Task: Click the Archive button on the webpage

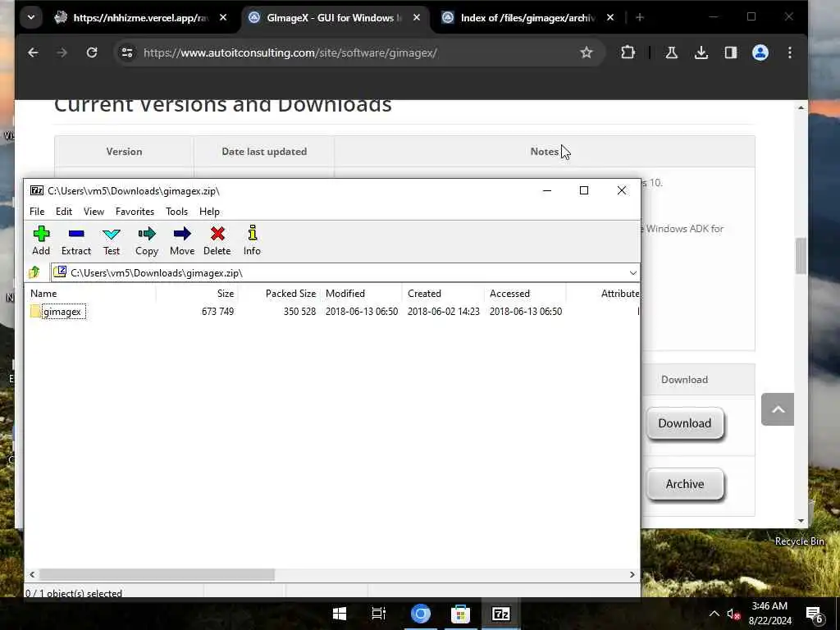Action: click(685, 484)
